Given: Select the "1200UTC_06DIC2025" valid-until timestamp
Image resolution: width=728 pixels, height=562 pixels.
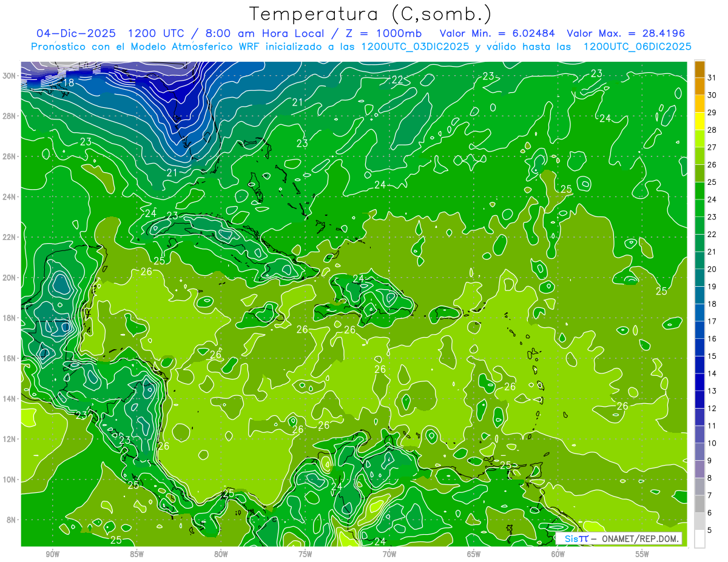Looking at the screenshot, I should (x=637, y=46).
